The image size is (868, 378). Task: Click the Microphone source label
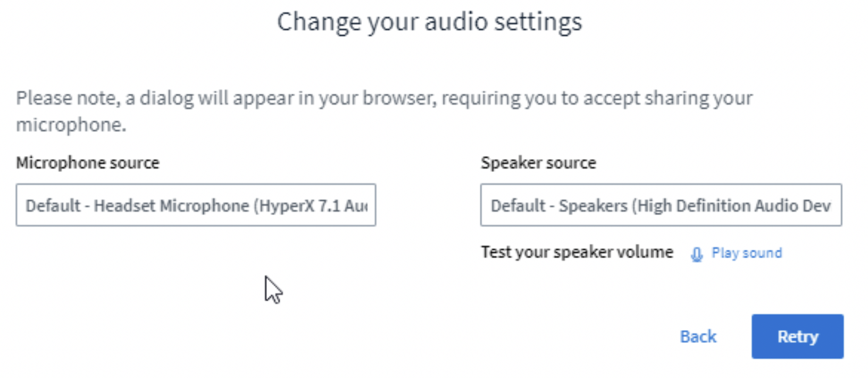click(88, 162)
